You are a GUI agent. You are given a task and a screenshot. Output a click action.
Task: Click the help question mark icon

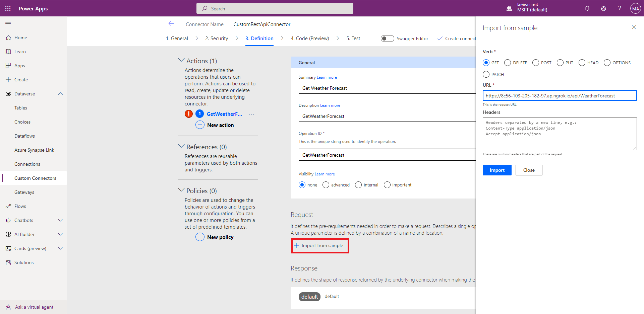(619, 8)
